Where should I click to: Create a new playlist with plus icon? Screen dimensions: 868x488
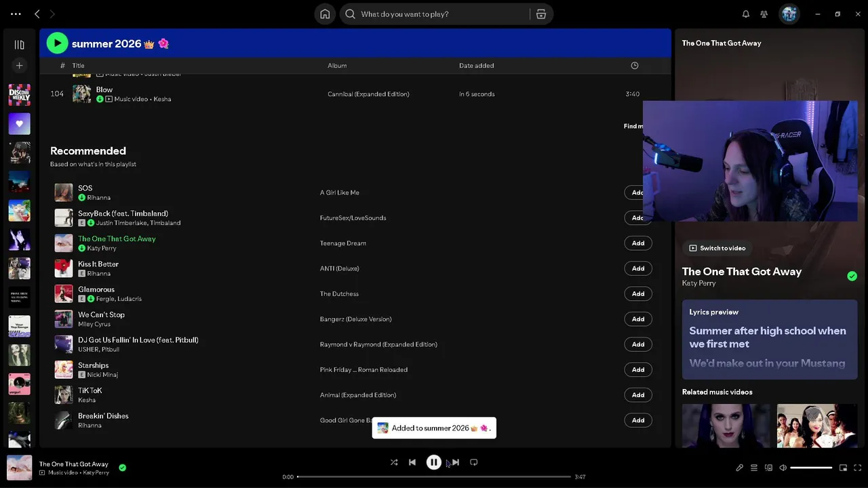pos(19,66)
